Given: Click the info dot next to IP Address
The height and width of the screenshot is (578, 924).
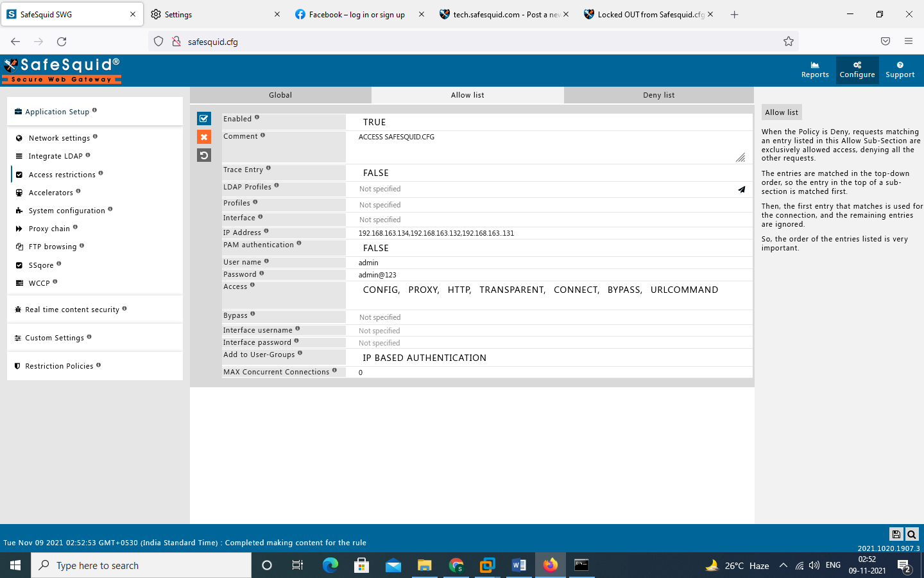Looking at the screenshot, I should tap(266, 231).
